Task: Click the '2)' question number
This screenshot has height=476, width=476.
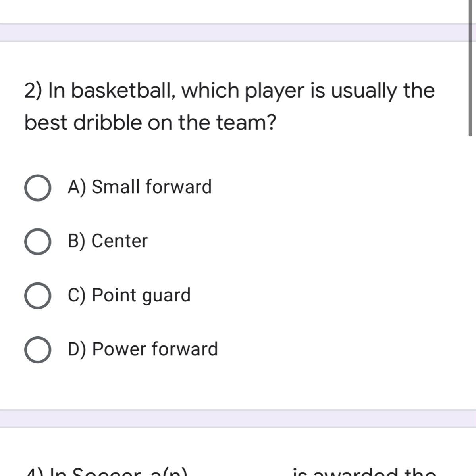Action: pyautogui.click(x=34, y=91)
